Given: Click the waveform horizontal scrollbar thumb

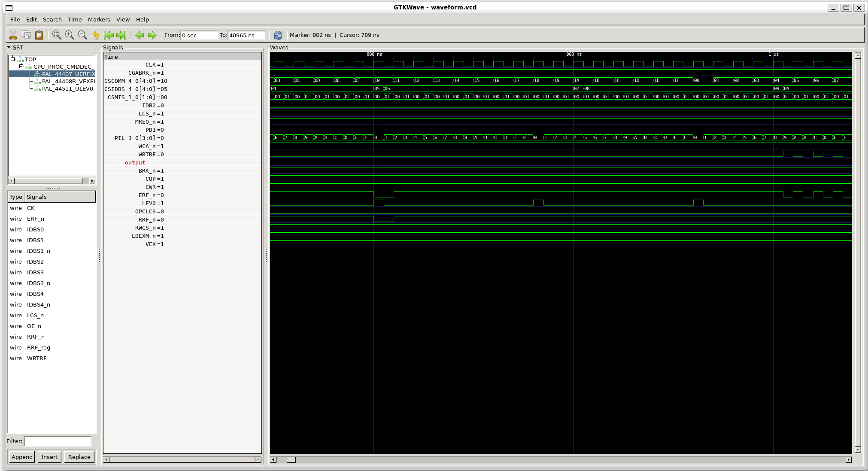Looking at the screenshot, I should (x=291, y=459).
